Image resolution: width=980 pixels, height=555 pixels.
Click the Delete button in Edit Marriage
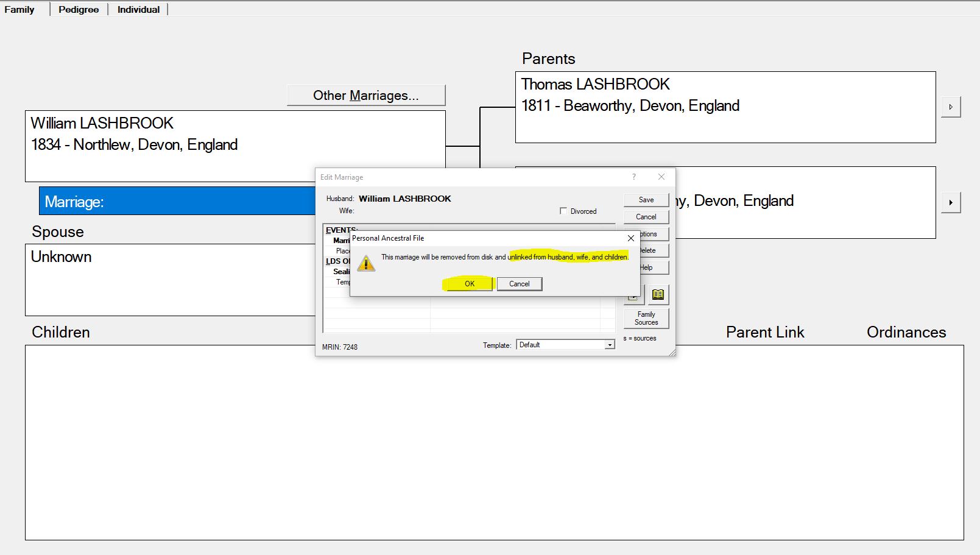(654, 250)
